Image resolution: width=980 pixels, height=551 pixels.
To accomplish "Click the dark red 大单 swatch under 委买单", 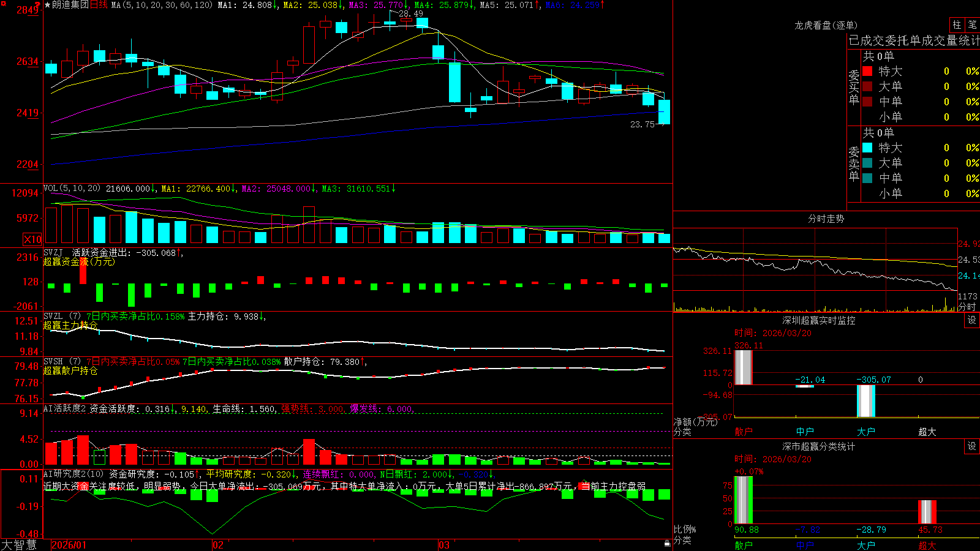I will pyautogui.click(x=867, y=86).
